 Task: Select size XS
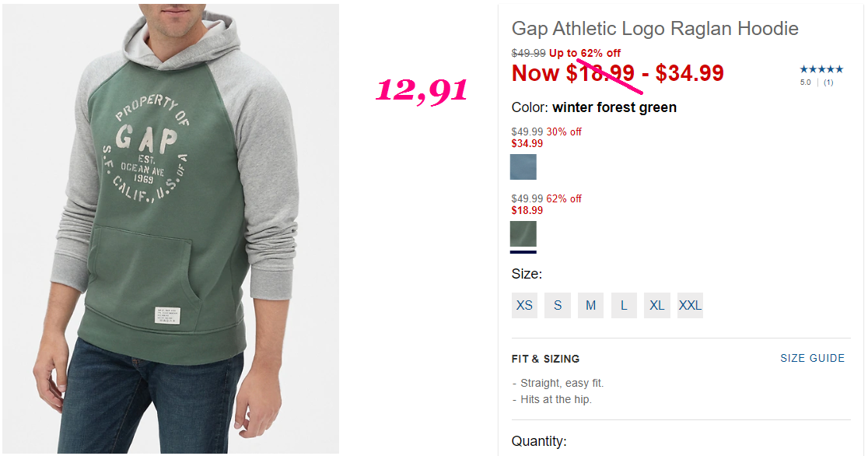click(x=524, y=305)
